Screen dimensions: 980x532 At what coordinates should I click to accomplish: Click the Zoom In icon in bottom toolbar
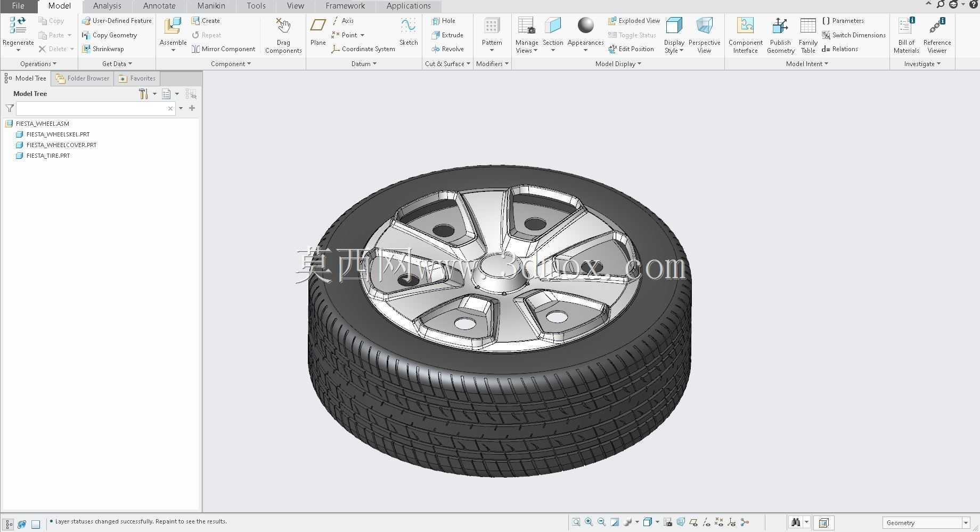(x=589, y=522)
